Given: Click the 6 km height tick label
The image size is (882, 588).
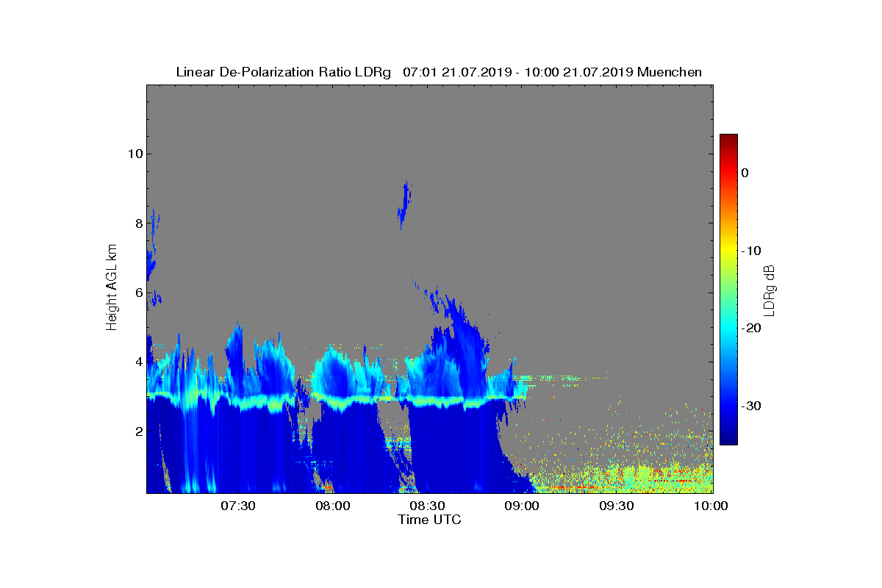Looking at the screenshot, I should coord(137,293).
